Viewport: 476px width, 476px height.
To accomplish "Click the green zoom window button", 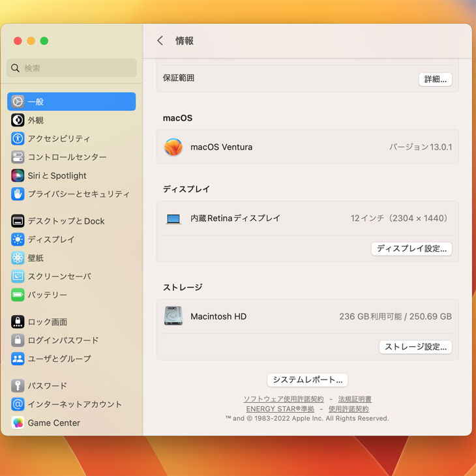I will 44,40.
